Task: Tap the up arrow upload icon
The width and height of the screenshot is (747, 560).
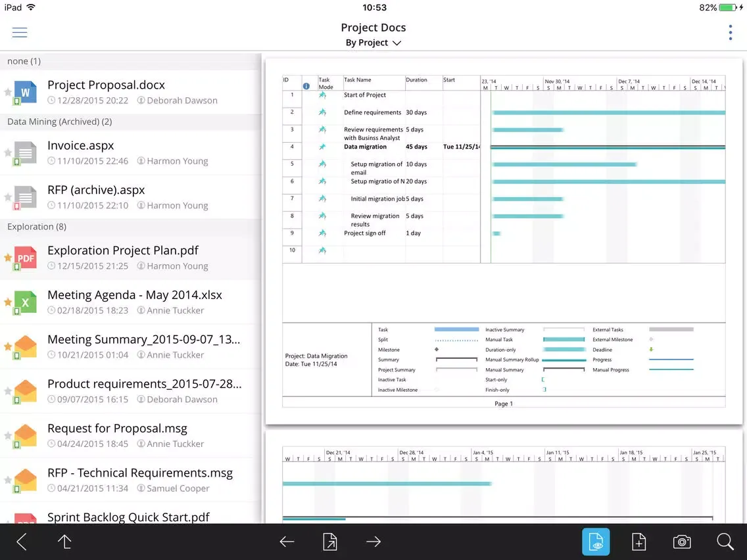Action: coord(64,542)
